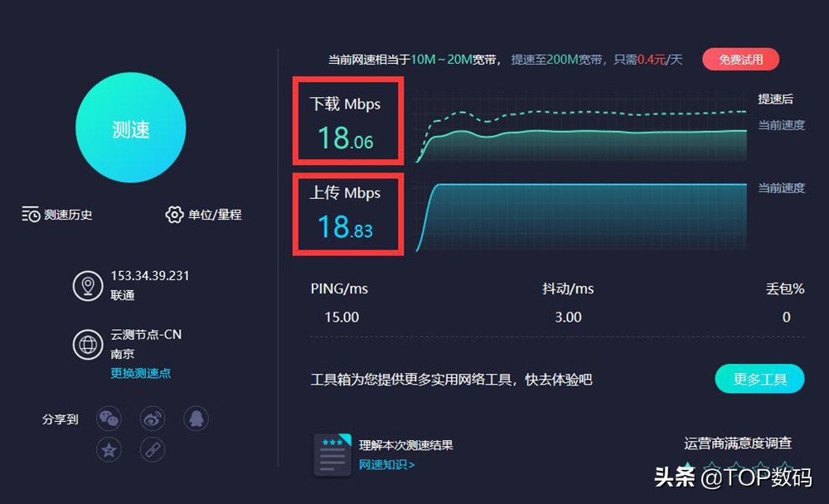Click the bell share icon
The image size is (829, 504).
pos(196,419)
